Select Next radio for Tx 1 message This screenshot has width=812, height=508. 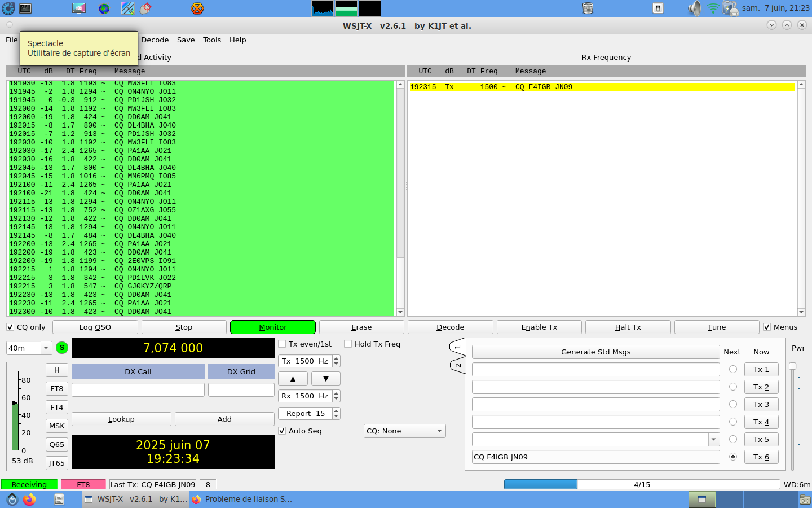[x=733, y=369]
